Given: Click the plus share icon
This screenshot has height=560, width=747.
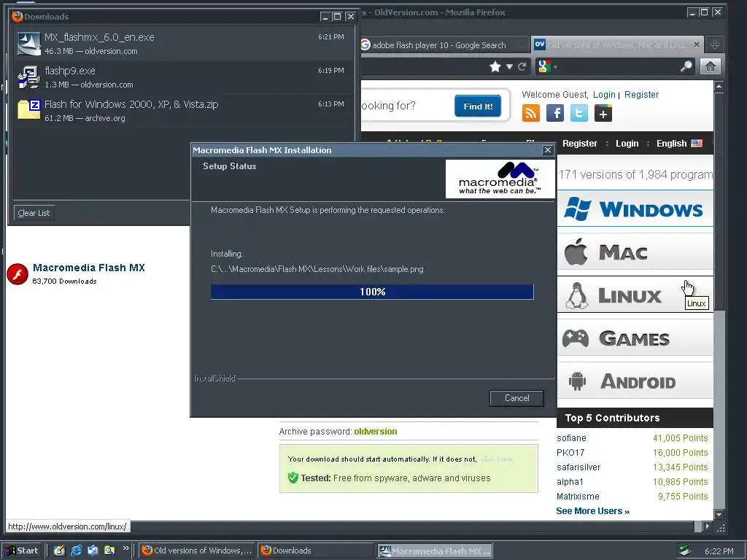Looking at the screenshot, I should [x=603, y=113].
